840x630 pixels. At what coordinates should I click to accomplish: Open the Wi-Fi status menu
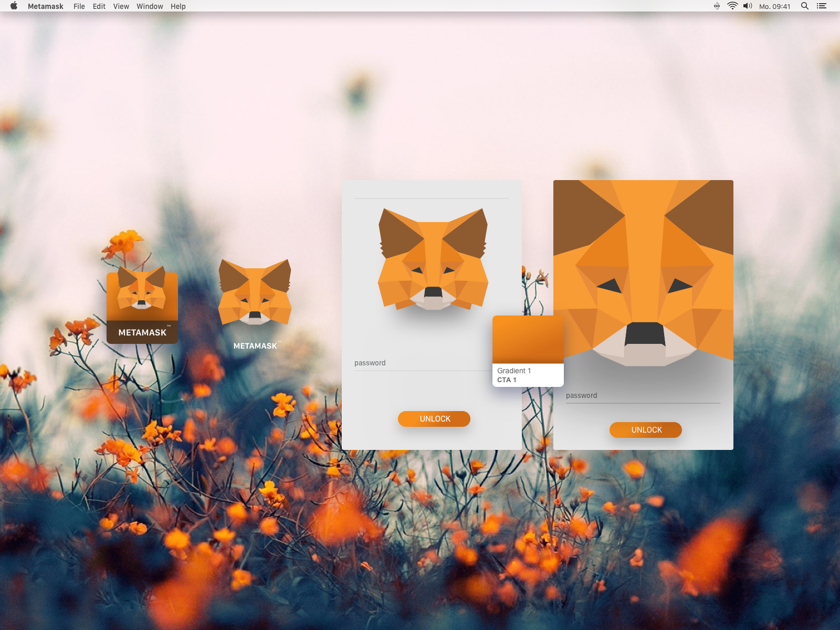(x=732, y=6)
